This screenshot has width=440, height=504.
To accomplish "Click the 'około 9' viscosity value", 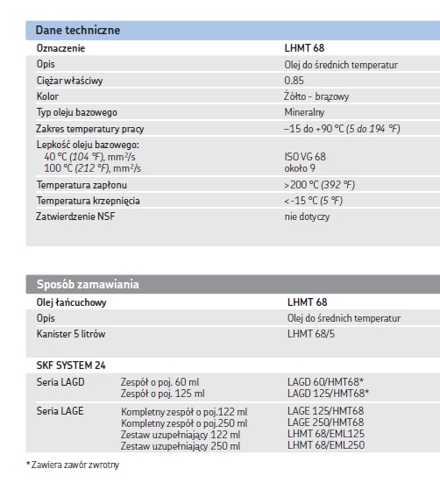I will [x=300, y=168].
